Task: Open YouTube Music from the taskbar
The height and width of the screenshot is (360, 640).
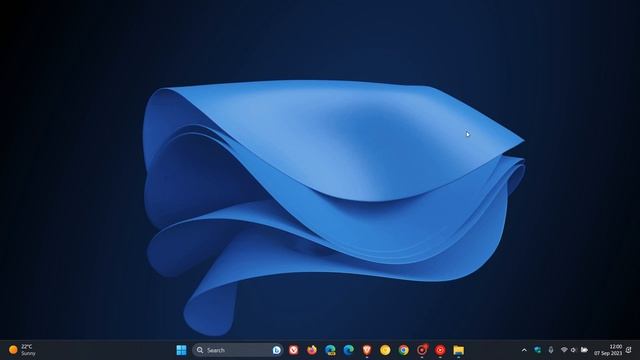Action: [440, 350]
